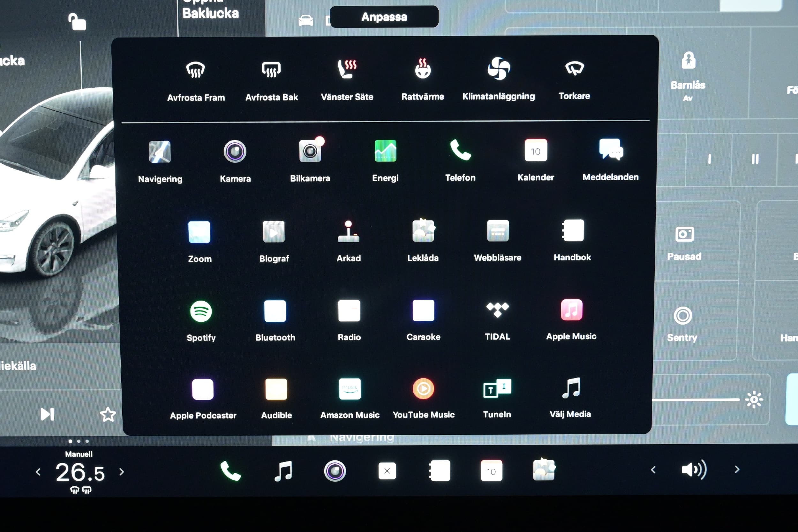Open calendar from bottom dock
798x532 pixels.
click(x=491, y=471)
